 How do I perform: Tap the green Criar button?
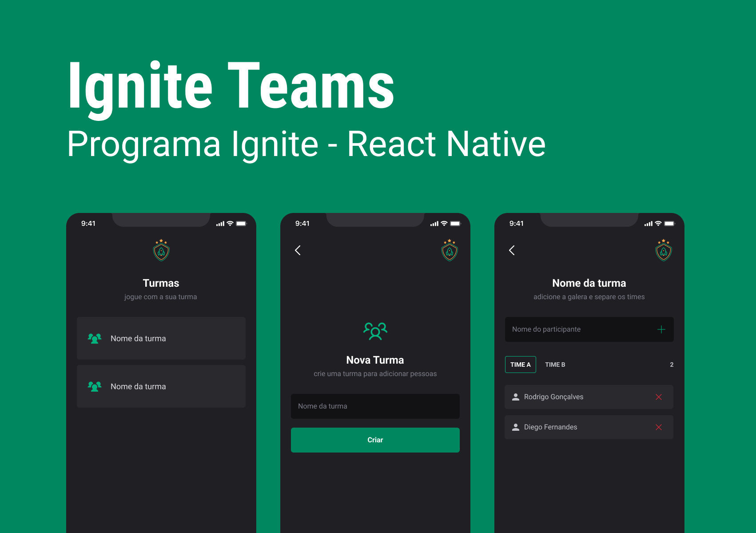pyautogui.click(x=375, y=440)
